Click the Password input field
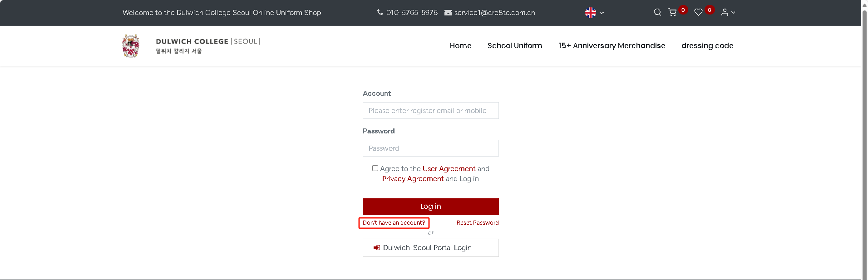The image size is (868, 280). (x=430, y=148)
